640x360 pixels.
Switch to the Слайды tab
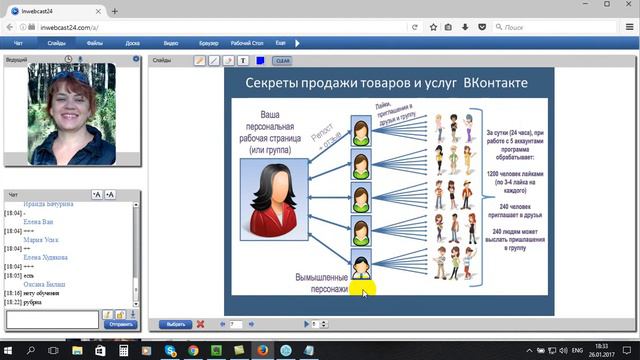coord(56,43)
